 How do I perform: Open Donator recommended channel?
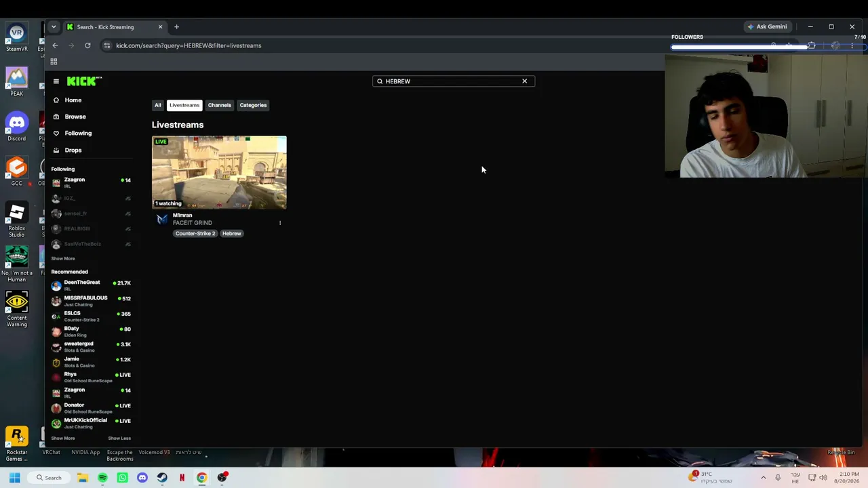point(91,408)
